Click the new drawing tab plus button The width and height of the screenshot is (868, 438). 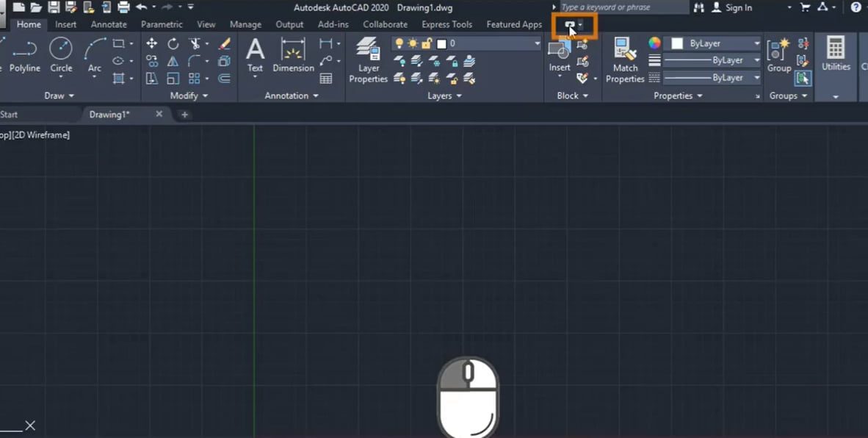(x=185, y=115)
